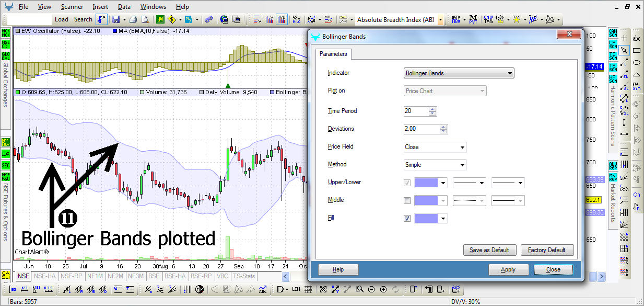Click the Print Preview toolbar icon
644x306 pixels.
point(145,19)
